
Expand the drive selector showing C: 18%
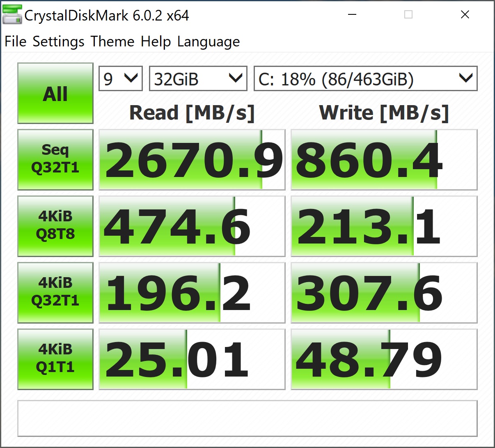366,78
